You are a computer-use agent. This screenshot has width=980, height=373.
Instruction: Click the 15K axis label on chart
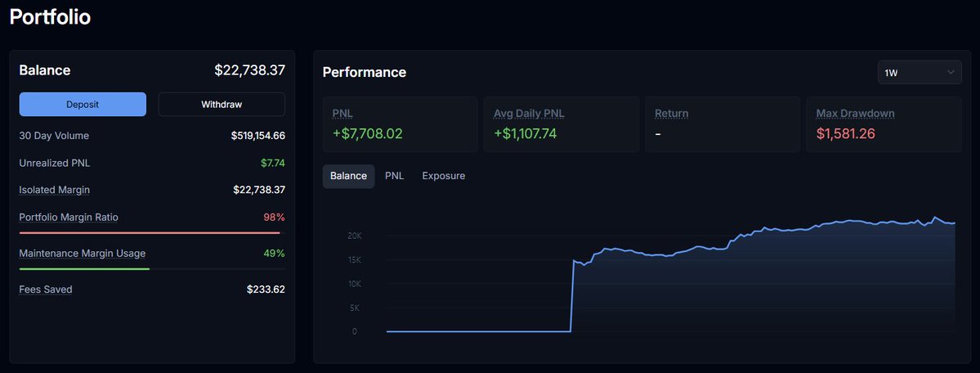click(355, 260)
